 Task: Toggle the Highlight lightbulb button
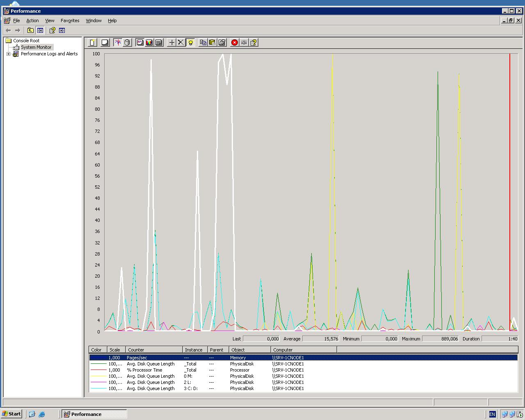[x=190, y=42]
